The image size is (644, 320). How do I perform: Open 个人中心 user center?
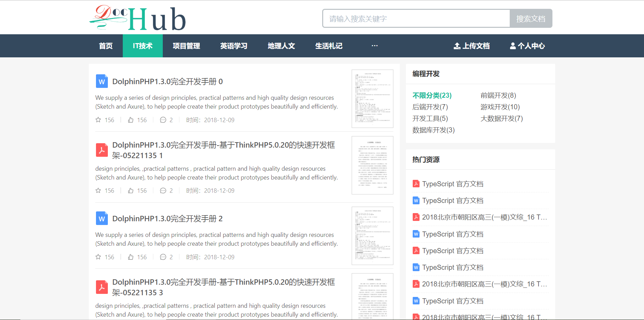[x=527, y=46]
